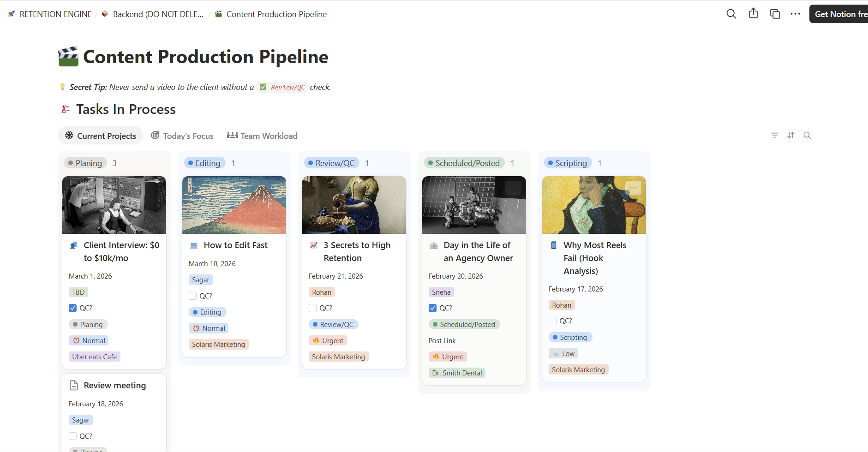Viewport: 868px width, 452px height.
Task: Click the Scripting column header tag
Action: click(568, 163)
